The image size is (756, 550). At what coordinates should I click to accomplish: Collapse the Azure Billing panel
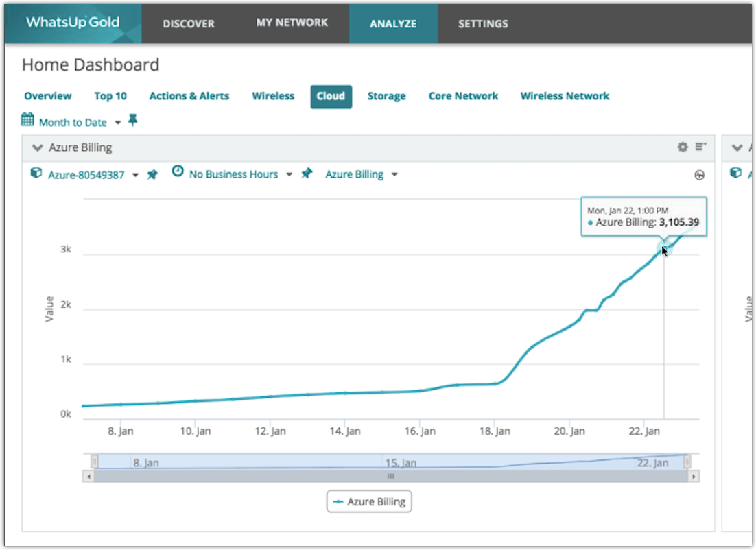(x=38, y=147)
